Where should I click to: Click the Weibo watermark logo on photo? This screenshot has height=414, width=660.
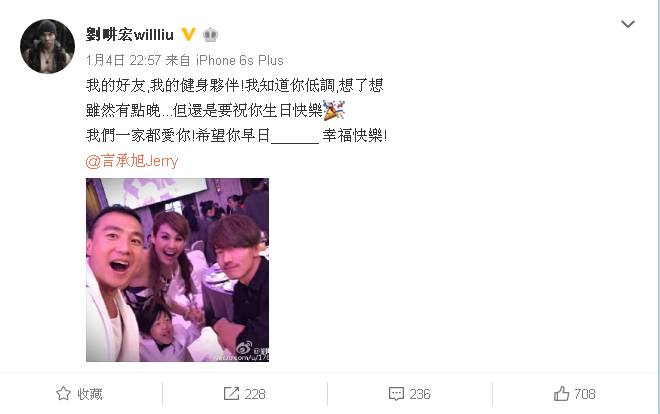(x=244, y=348)
